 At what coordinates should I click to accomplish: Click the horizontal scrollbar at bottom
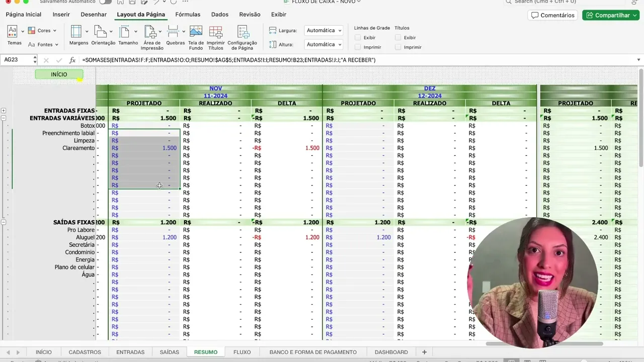click(544, 344)
